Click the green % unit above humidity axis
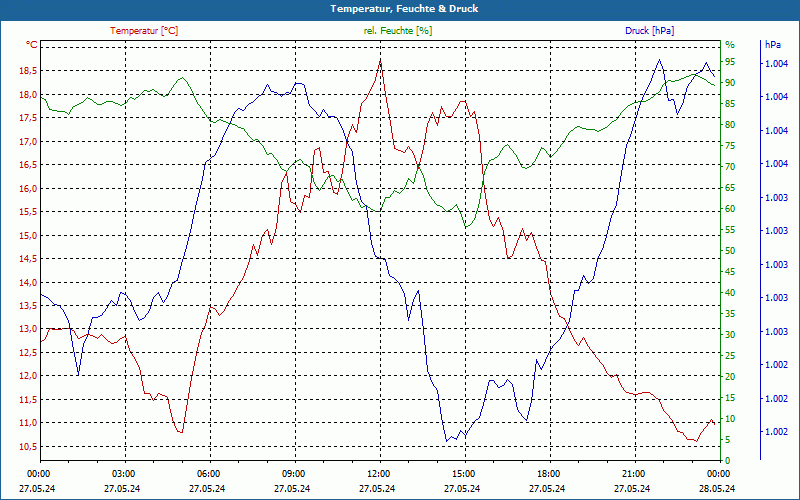The image size is (800, 500). [x=730, y=45]
